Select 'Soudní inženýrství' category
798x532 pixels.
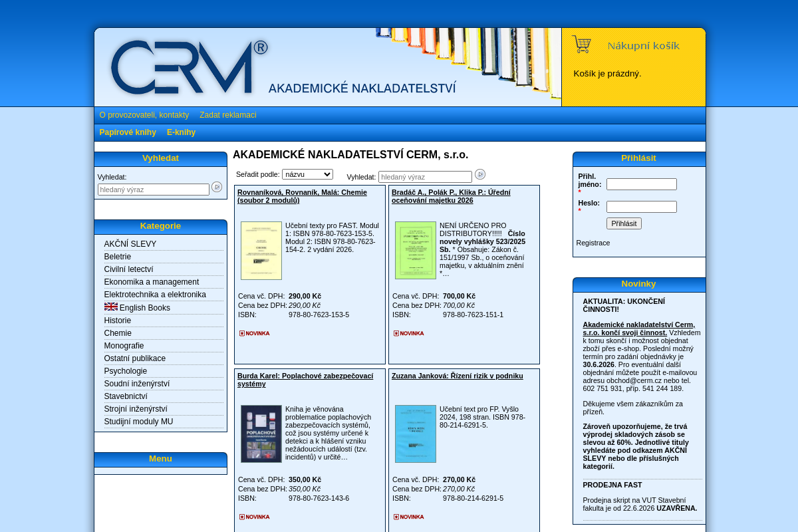137,384
